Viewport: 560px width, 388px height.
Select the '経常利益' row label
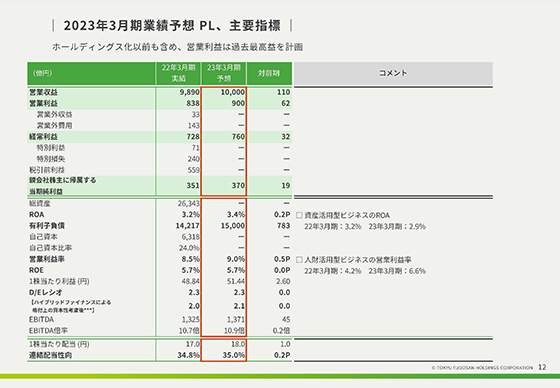43,136
